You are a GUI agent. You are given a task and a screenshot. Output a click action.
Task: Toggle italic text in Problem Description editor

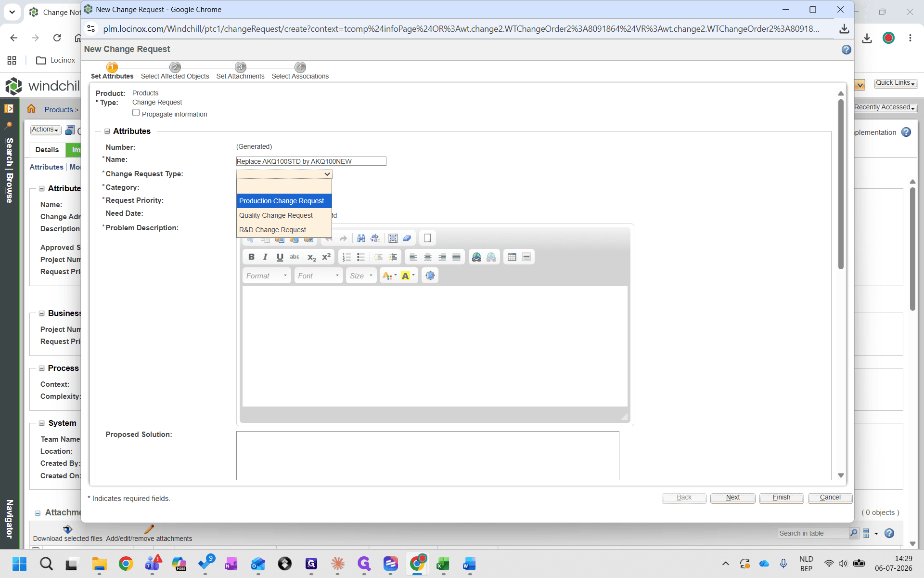pyautogui.click(x=265, y=257)
